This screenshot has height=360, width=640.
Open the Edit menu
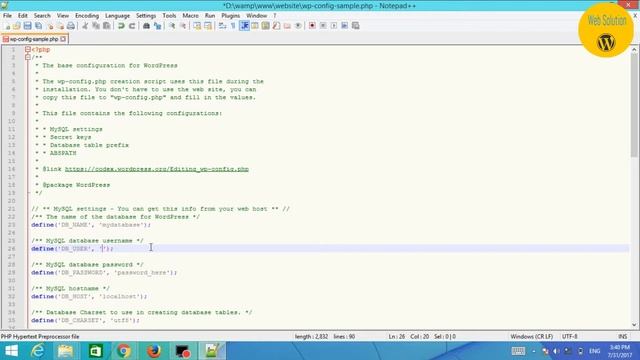[x=22, y=16]
